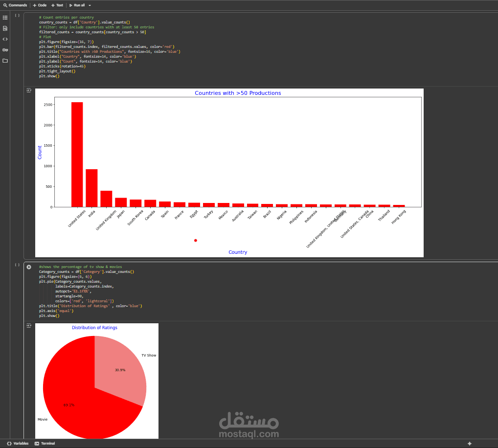Add a new Code cell
The width and height of the screenshot is (498, 448).
[40, 5]
